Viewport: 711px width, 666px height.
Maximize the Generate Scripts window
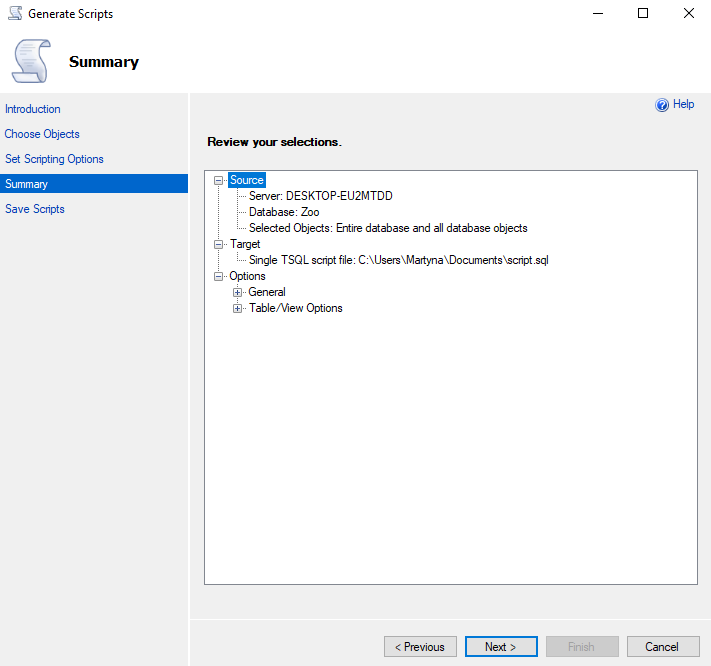click(643, 14)
